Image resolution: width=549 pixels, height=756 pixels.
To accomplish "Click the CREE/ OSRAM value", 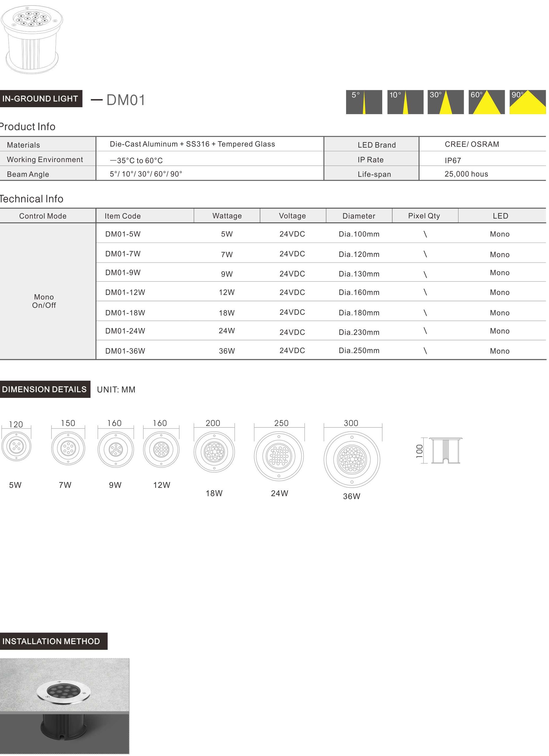I will click(472, 144).
